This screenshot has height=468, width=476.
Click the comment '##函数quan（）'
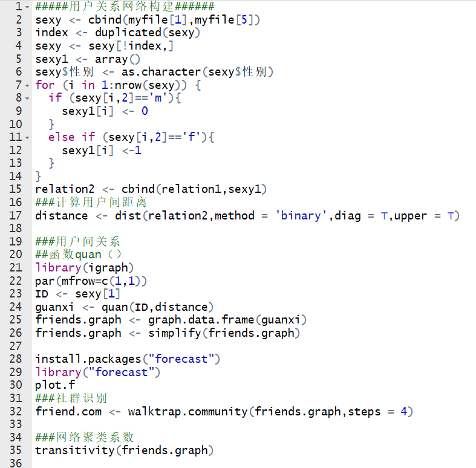(78, 255)
